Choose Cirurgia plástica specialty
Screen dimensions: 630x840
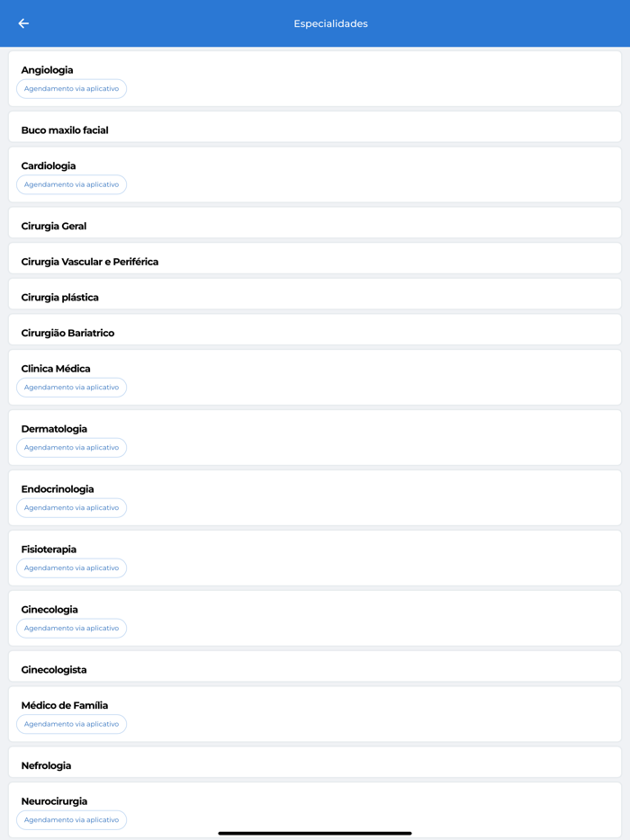point(60,298)
